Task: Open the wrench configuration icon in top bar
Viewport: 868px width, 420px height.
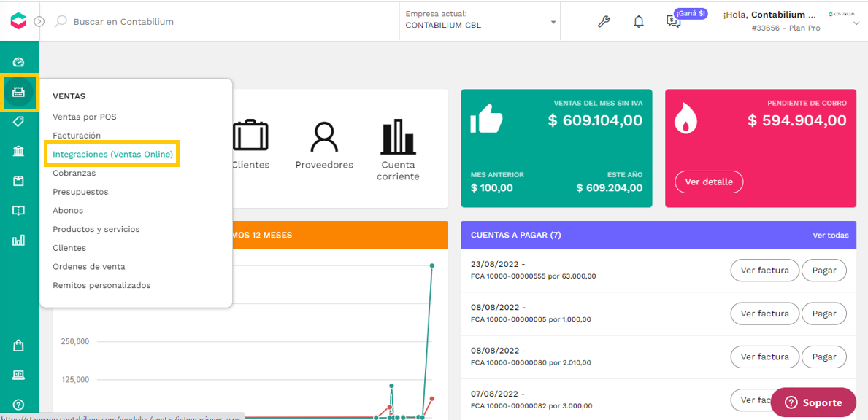Action: click(604, 21)
